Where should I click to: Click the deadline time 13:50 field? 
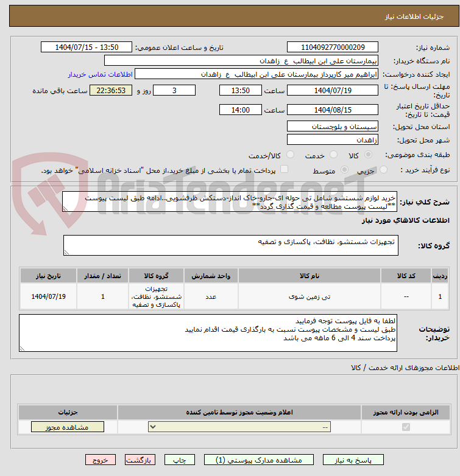(240, 90)
